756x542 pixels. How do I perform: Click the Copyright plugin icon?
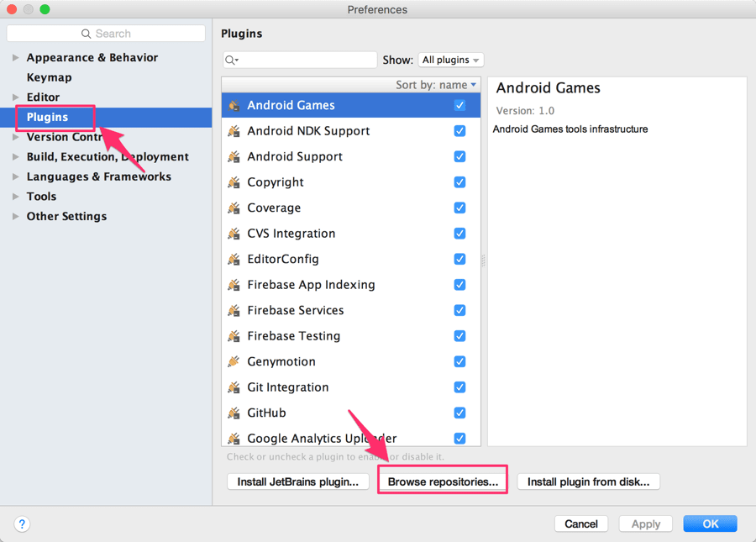[234, 182]
